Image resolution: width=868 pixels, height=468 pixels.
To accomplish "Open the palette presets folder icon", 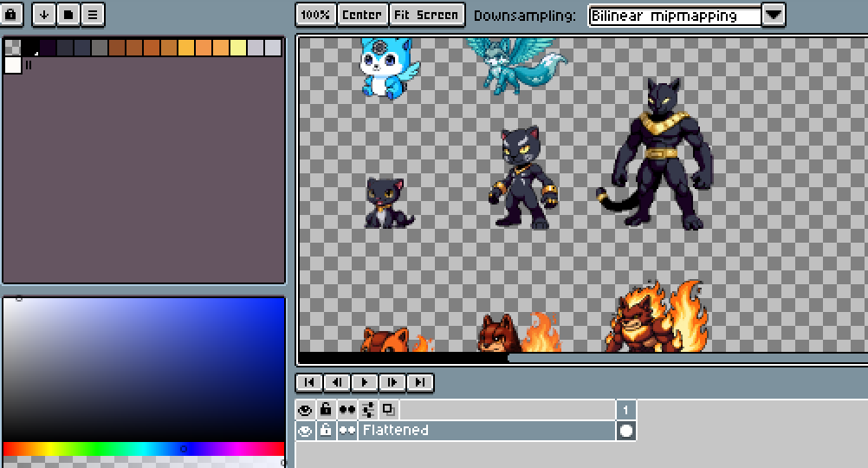I will tap(68, 15).
